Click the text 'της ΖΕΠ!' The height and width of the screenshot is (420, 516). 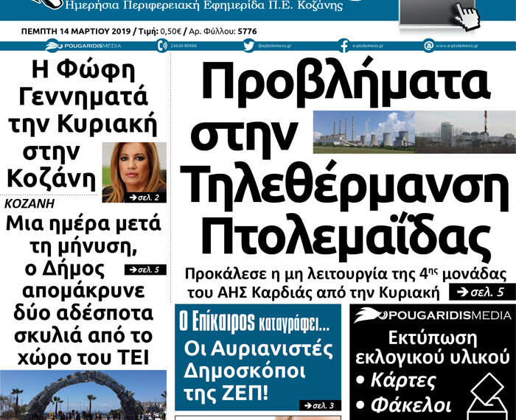226,393
